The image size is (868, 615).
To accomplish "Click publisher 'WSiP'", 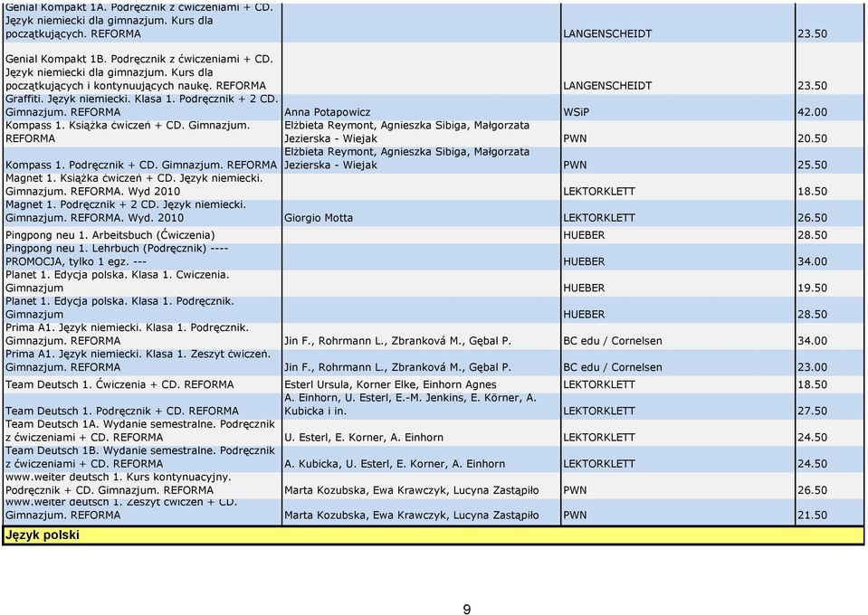I will (x=577, y=112).
